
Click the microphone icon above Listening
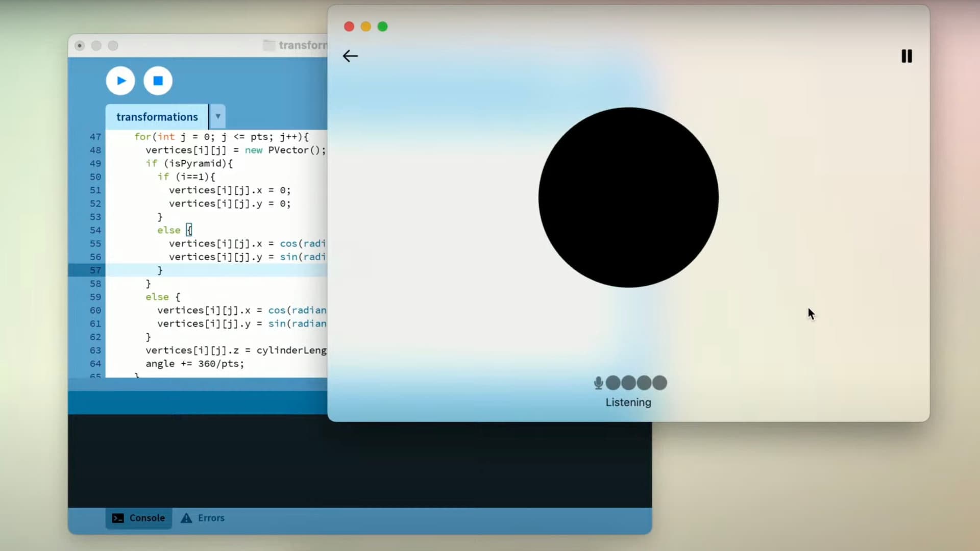(598, 383)
